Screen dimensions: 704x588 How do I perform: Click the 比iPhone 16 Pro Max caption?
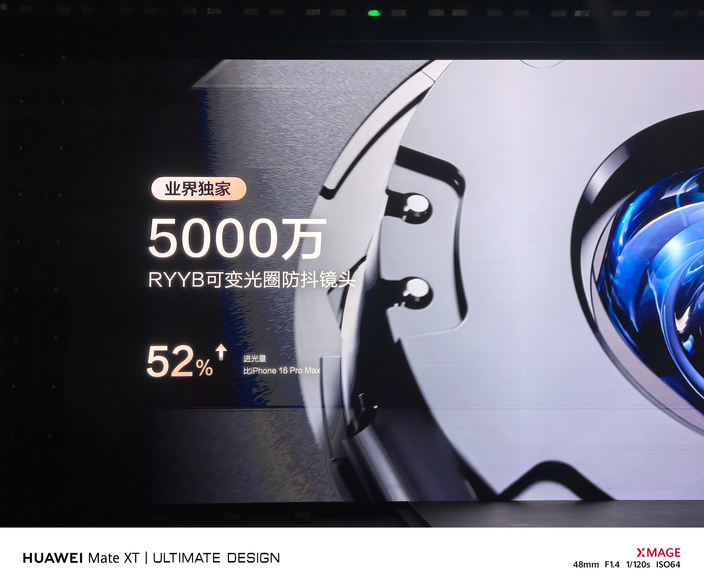point(282,371)
